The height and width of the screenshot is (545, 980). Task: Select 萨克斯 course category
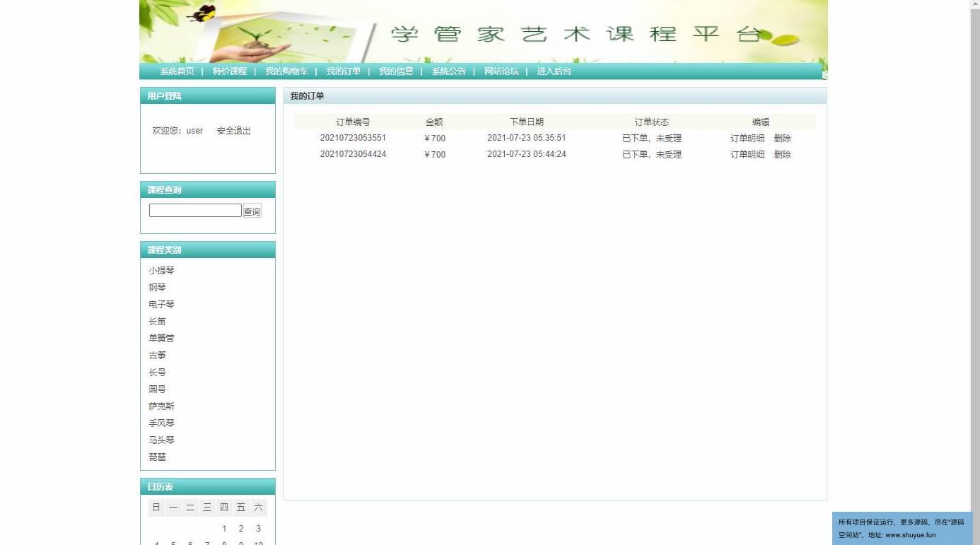161,406
